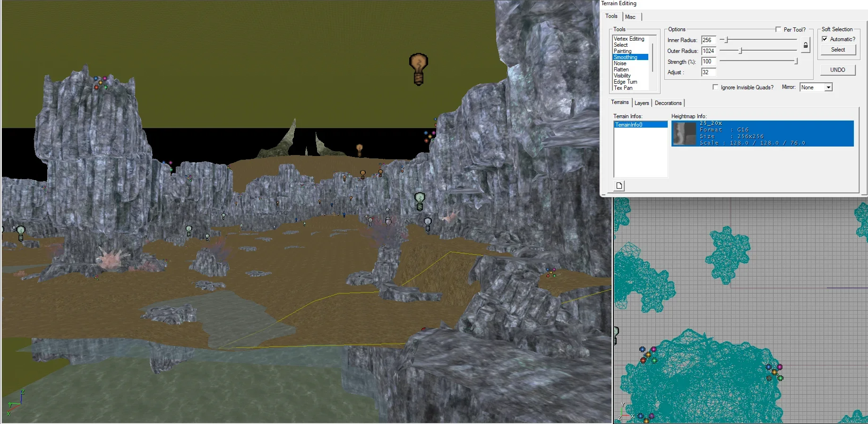The image size is (868, 424).
Task: Select TerrainInfo0 in Terrain Infos
Action: [641, 125]
